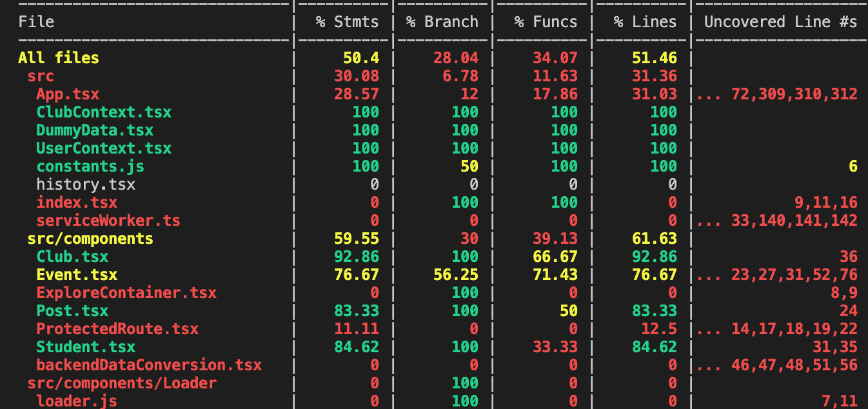The width and height of the screenshot is (868, 409).
Task: Click the 11.63 funcs value for src
Action: point(555,76)
